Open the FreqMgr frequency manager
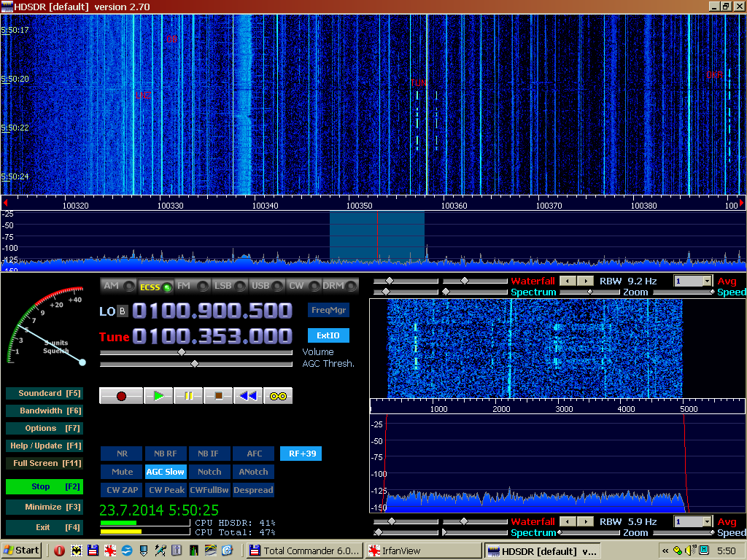 coord(328,310)
